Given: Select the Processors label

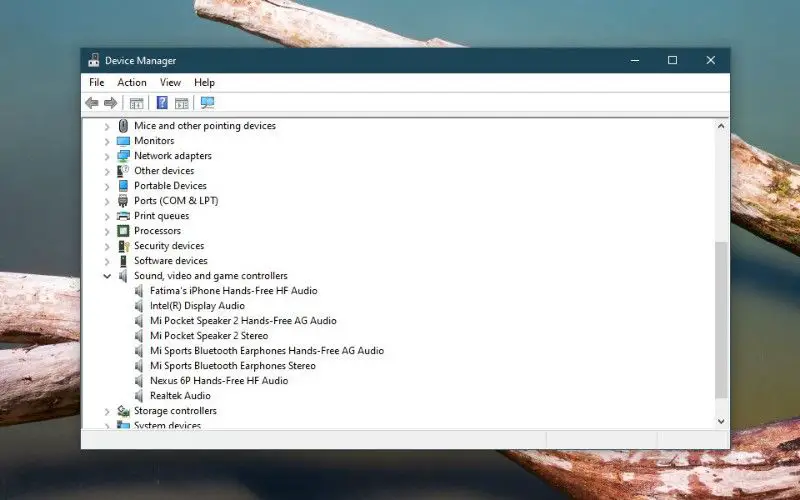Looking at the screenshot, I should point(157,231).
